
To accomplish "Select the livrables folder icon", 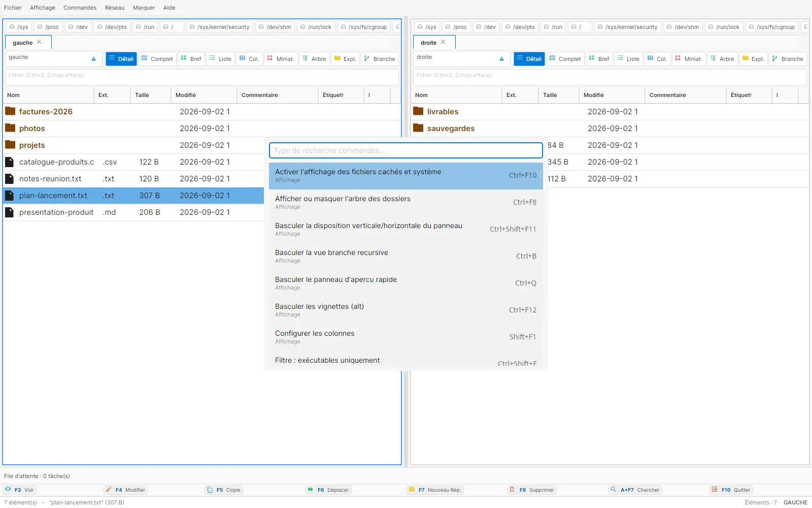I will [418, 111].
